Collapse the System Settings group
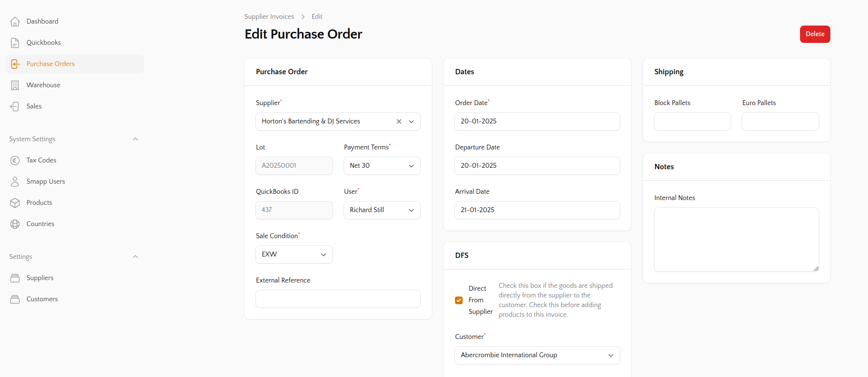Viewport: 868px width, 377px height. coord(135,139)
